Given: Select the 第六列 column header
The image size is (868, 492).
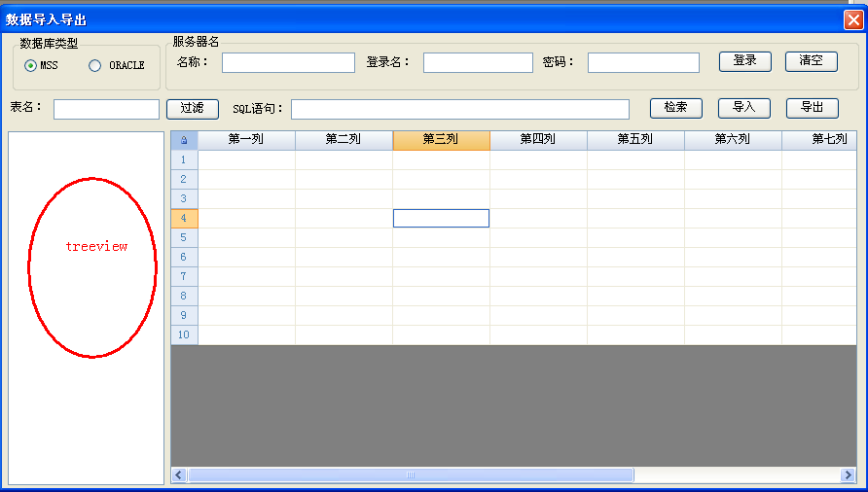Looking at the screenshot, I should [x=733, y=141].
